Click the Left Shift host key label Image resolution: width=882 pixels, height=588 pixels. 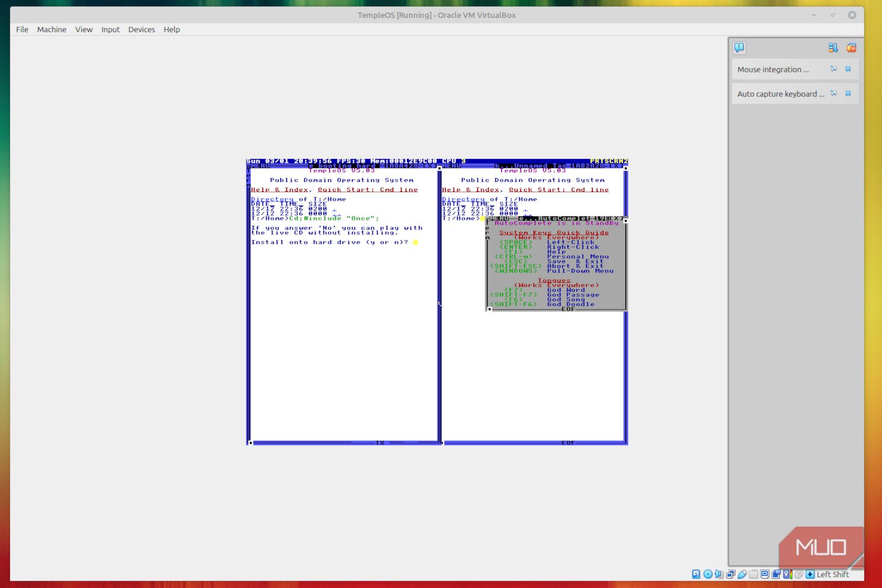pos(833,574)
